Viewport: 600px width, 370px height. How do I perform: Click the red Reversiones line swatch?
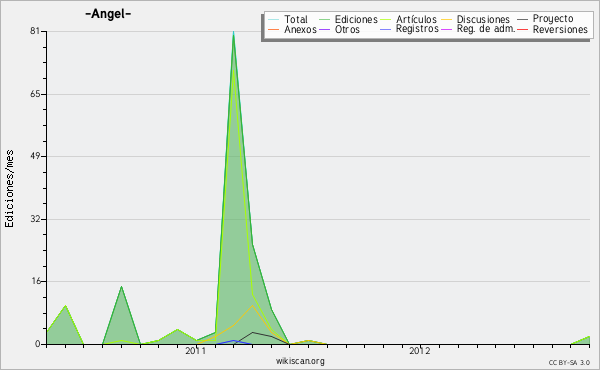(522, 29)
